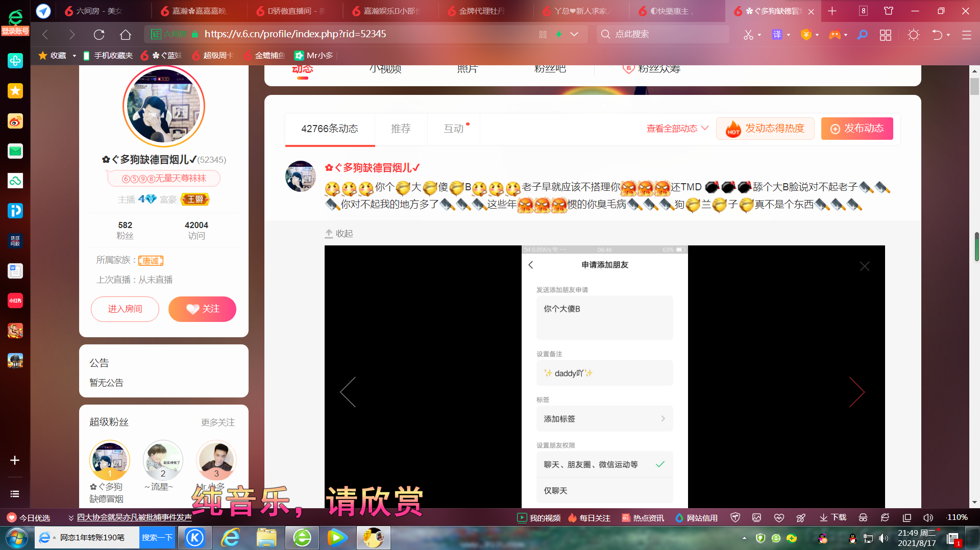Show previous image with left arrow

point(348,392)
